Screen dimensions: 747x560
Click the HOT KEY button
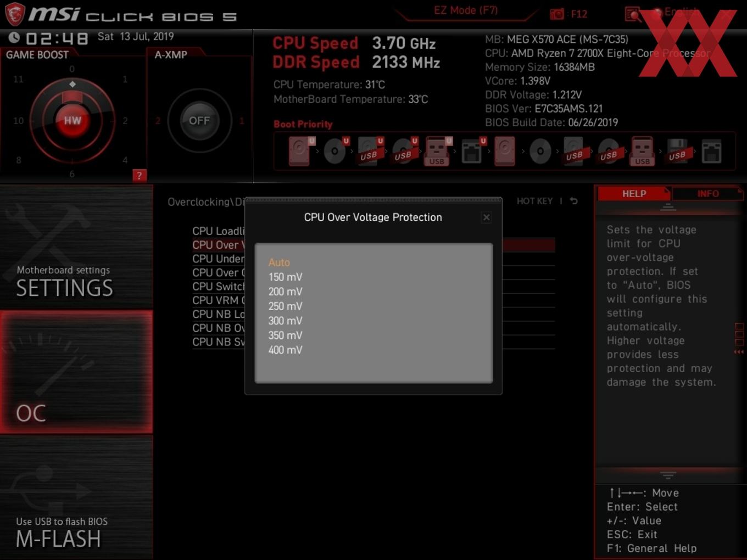coord(534,201)
